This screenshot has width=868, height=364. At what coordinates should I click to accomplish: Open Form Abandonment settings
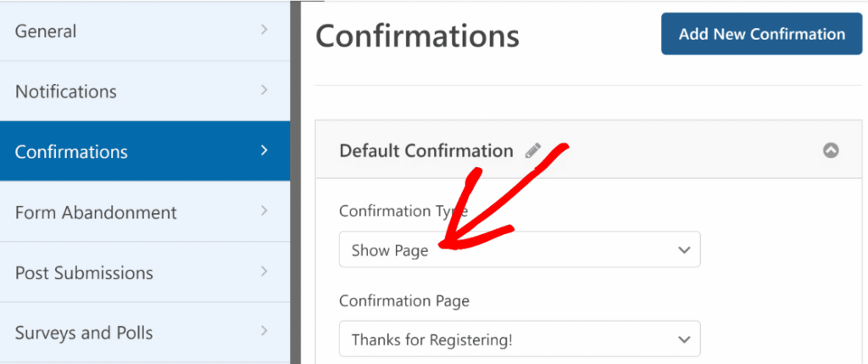pyautogui.click(x=96, y=212)
